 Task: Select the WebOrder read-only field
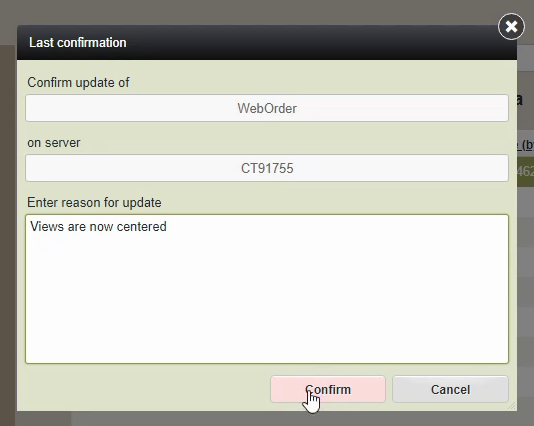pos(267,108)
